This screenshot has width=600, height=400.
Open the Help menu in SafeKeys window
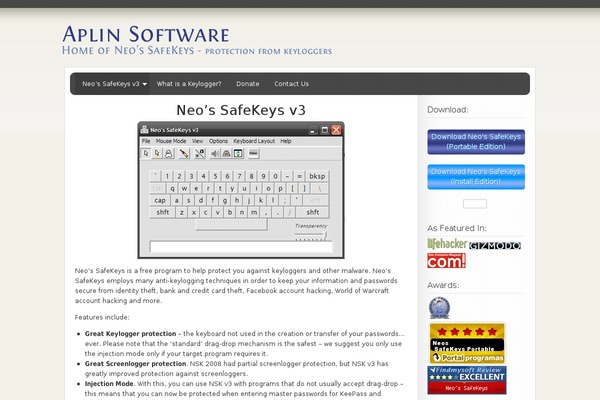[x=286, y=141]
